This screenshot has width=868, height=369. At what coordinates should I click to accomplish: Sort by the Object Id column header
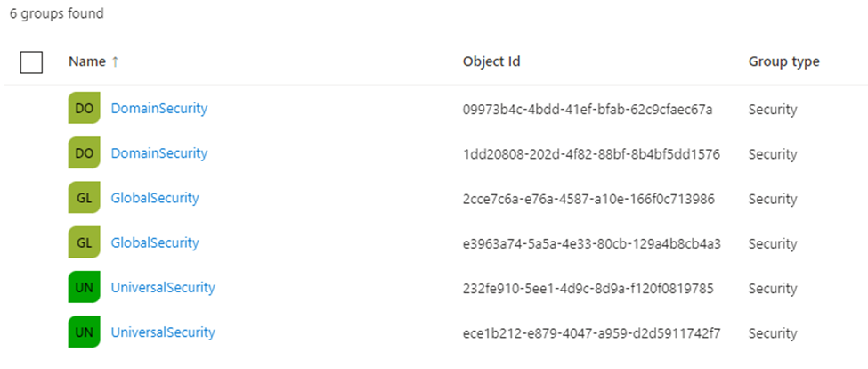(491, 62)
